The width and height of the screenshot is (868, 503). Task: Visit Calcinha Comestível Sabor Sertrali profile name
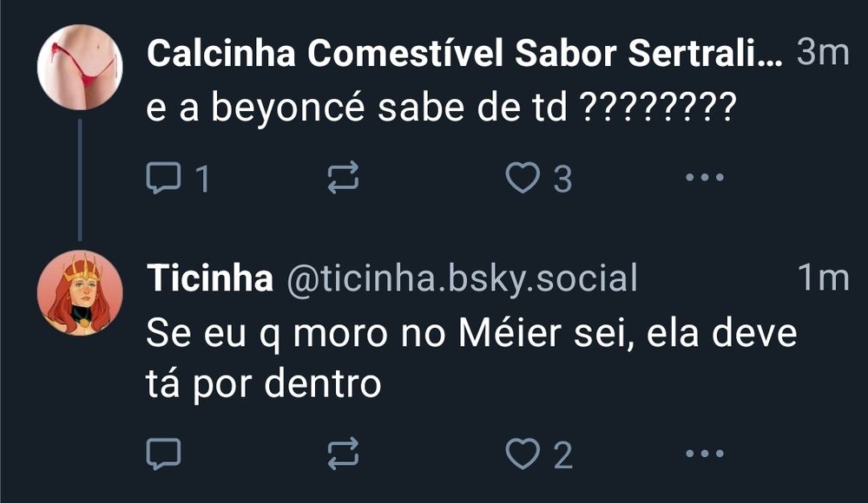[x=464, y=54]
